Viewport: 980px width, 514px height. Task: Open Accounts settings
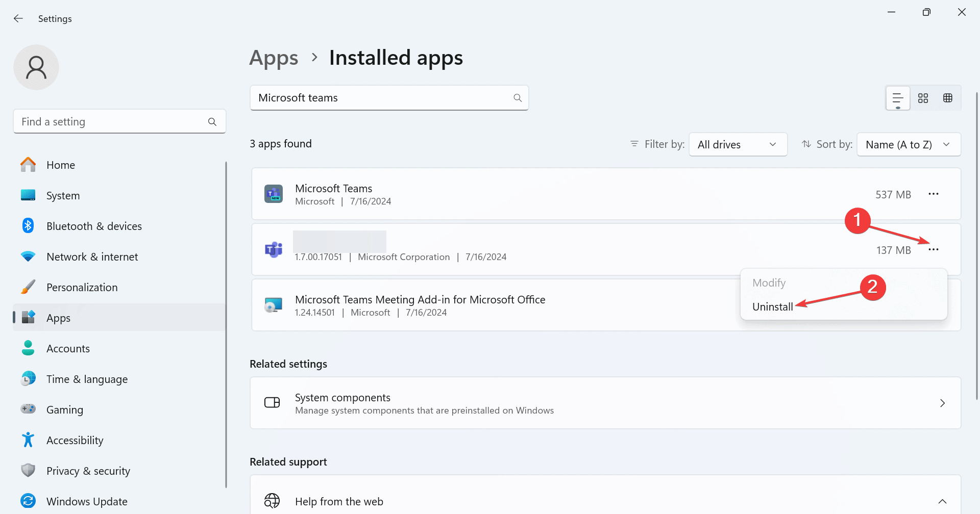120,348
